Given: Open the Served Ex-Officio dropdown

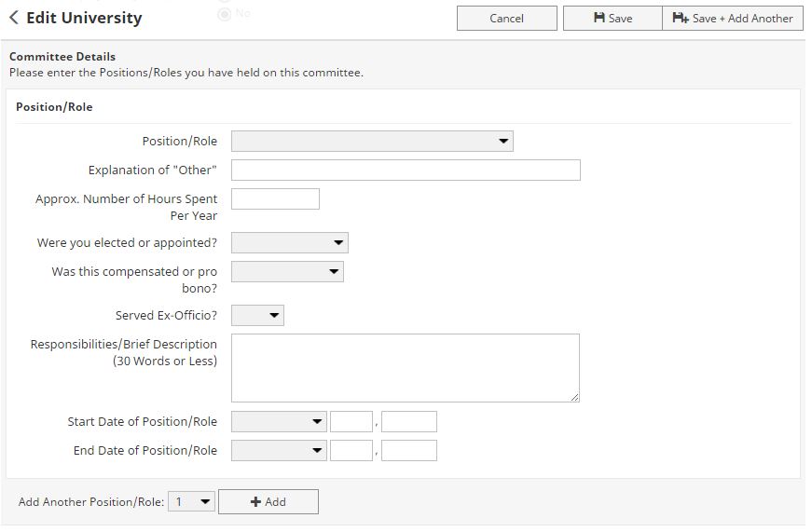Looking at the screenshot, I should (257, 316).
